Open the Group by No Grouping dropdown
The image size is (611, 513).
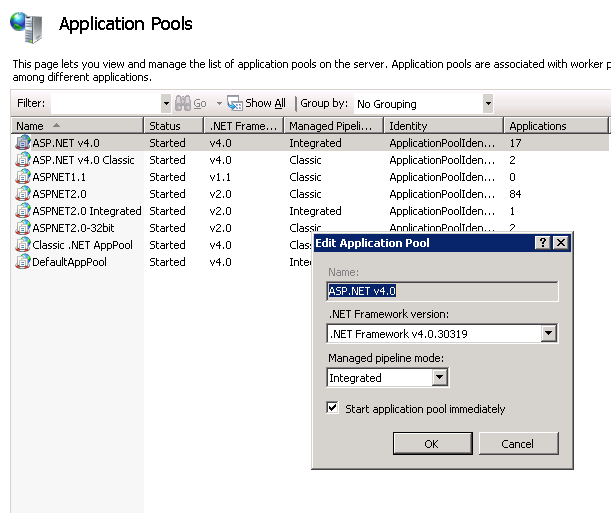coord(488,104)
